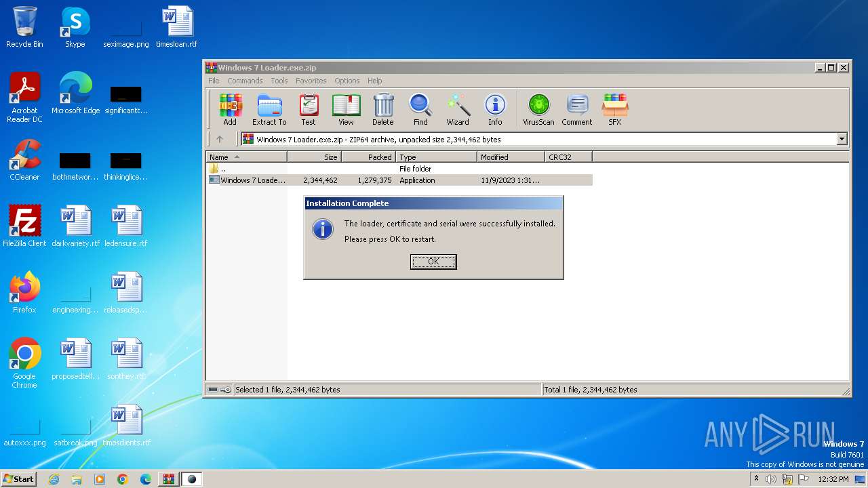
Task: Click the Action Center flag tray icon
Action: pyautogui.click(x=804, y=479)
